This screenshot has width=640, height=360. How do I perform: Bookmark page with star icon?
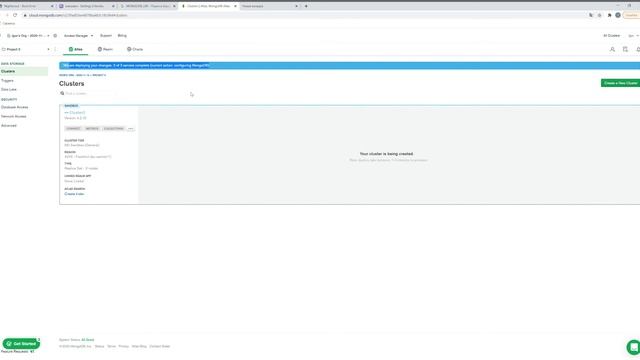(x=600, y=15)
